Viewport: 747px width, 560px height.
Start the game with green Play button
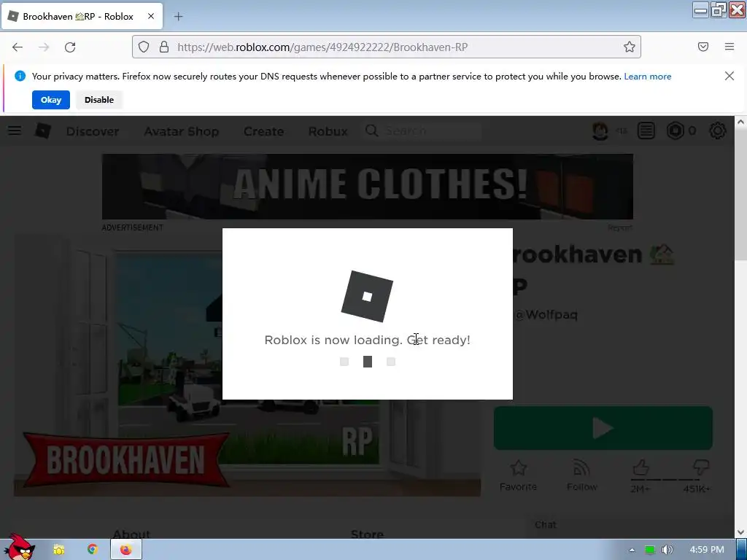[603, 428]
